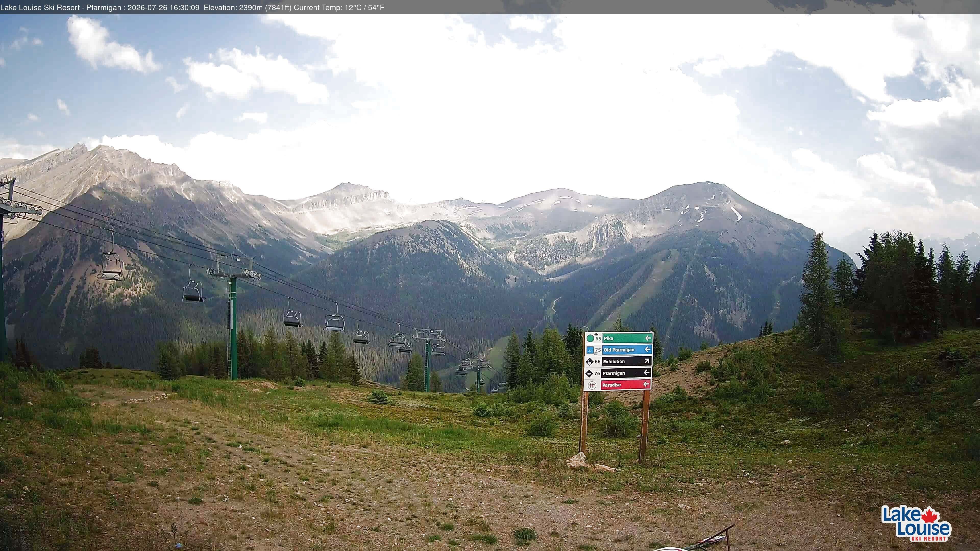Click the green circle icon beside 65
The height and width of the screenshot is (551, 980).
(x=591, y=339)
